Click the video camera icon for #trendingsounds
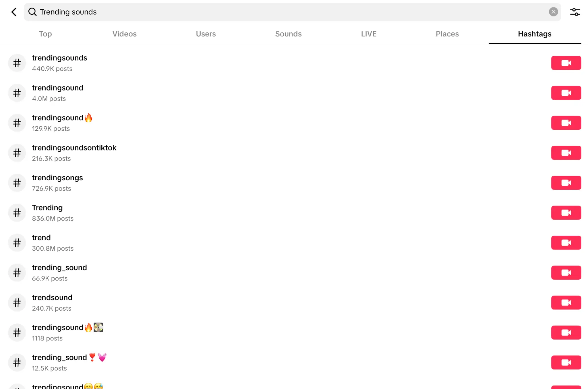The width and height of the screenshot is (588, 389). click(566, 63)
